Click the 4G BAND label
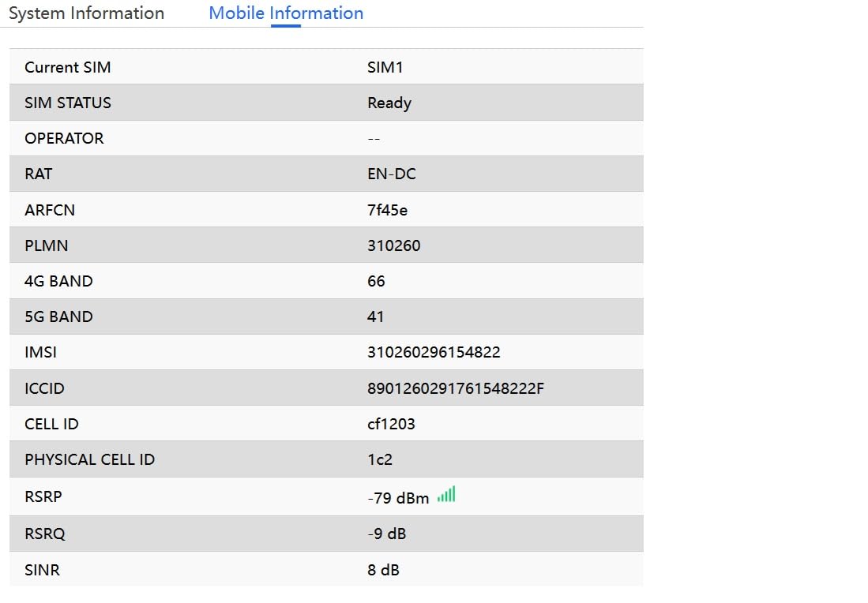This screenshot has width=868, height=603. point(58,281)
